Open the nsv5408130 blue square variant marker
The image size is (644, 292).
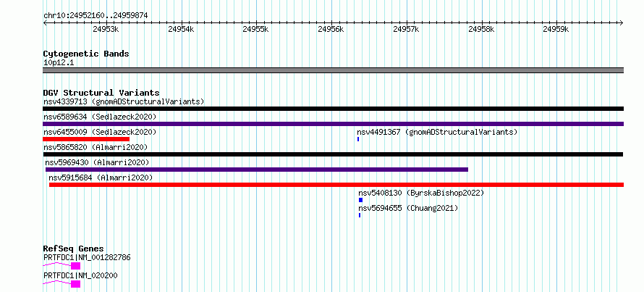360,200
